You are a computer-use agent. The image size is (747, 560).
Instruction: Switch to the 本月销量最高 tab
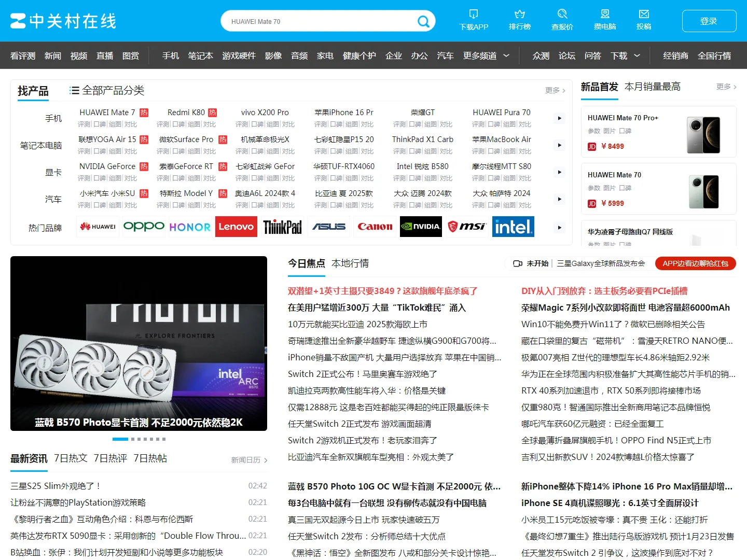coord(653,87)
